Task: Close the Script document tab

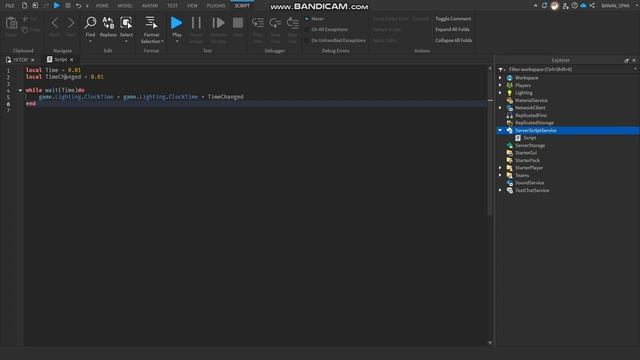Action: pos(71,60)
